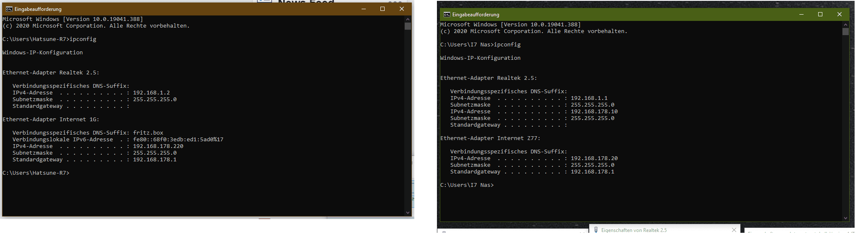Click the right window title Eingabeaufforderung

476,14
